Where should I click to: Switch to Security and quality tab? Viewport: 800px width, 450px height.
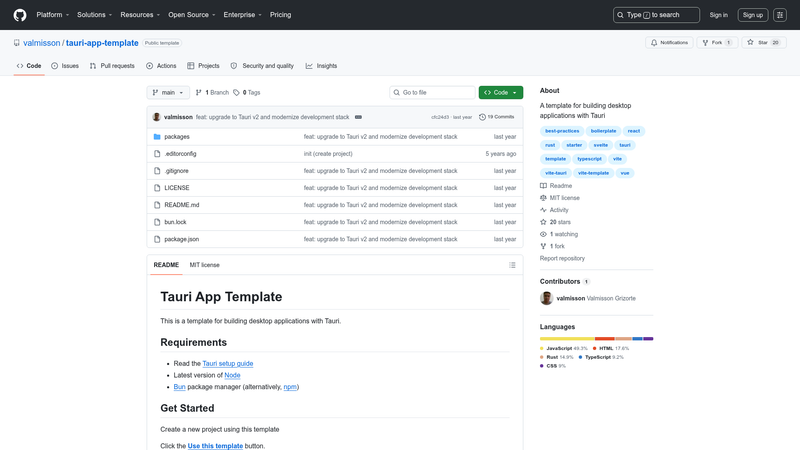(x=262, y=66)
